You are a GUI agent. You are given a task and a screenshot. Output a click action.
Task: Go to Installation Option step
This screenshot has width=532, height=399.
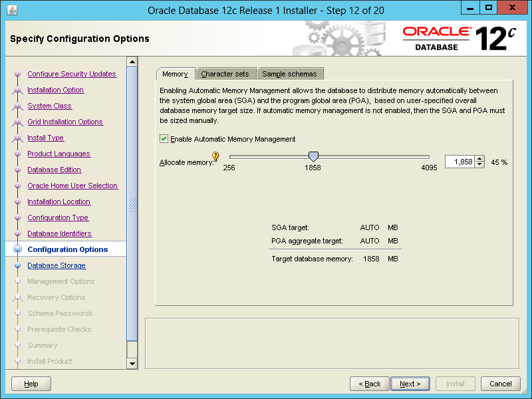56,90
